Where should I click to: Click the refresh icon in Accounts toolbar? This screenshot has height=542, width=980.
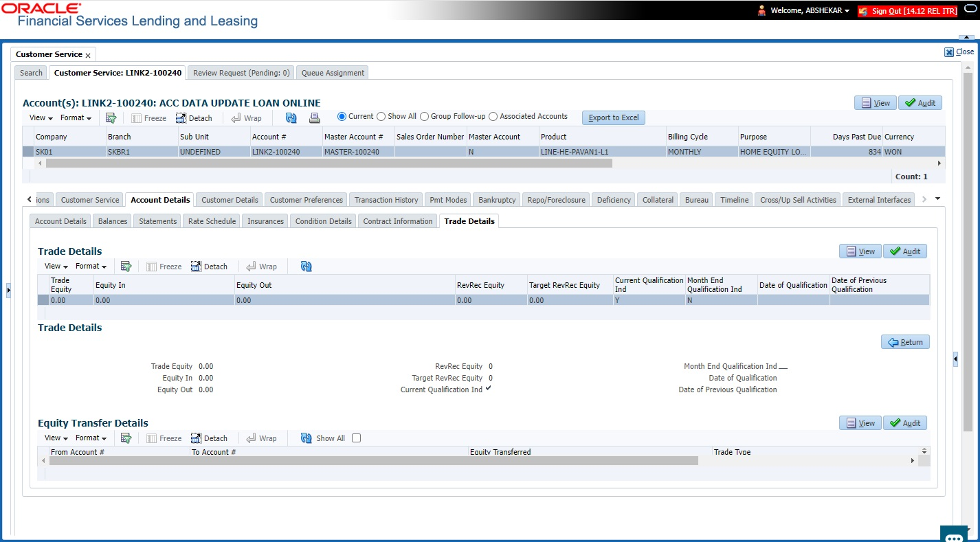[x=291, y=117]
